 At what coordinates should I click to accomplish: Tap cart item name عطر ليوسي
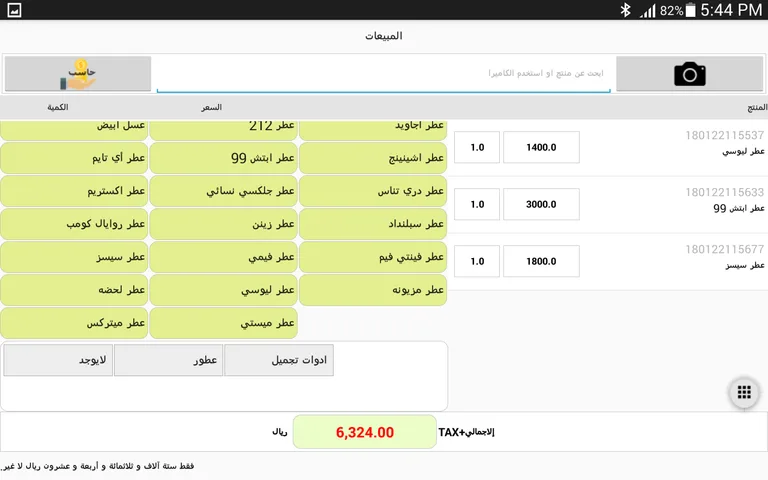click(743, 151)
